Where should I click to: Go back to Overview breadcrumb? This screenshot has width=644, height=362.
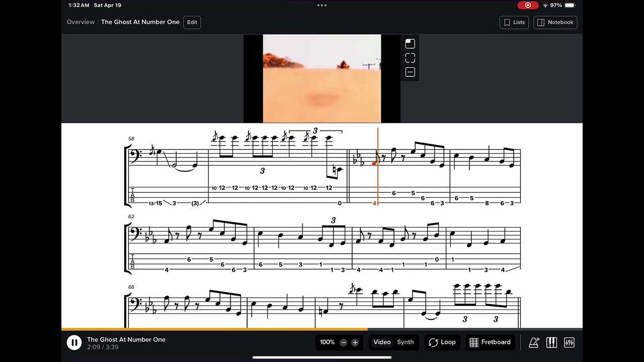click(x=80, y=22)
